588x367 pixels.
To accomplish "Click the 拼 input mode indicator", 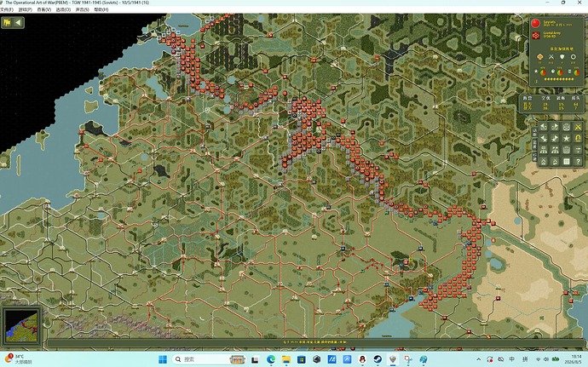I will (x=526, y=359).
